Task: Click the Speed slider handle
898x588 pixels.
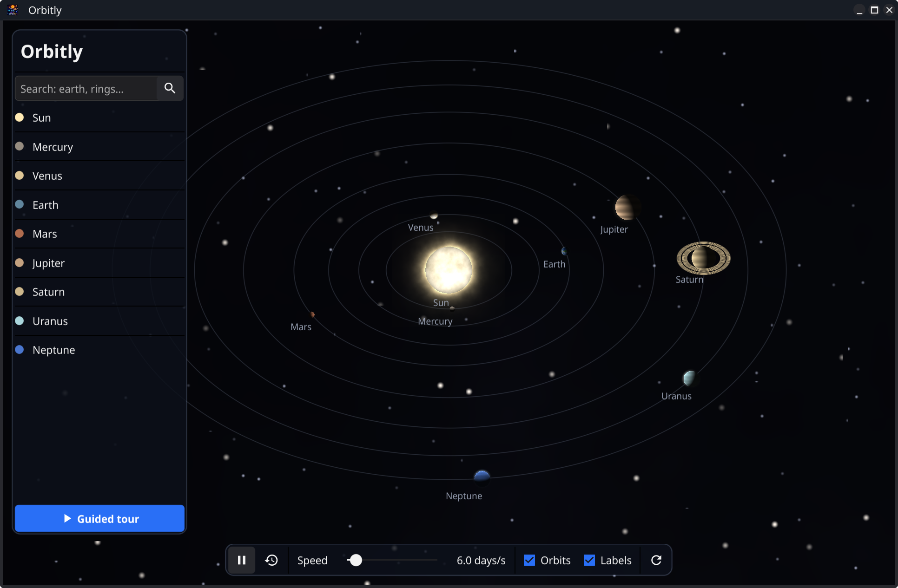Action: 356,560
